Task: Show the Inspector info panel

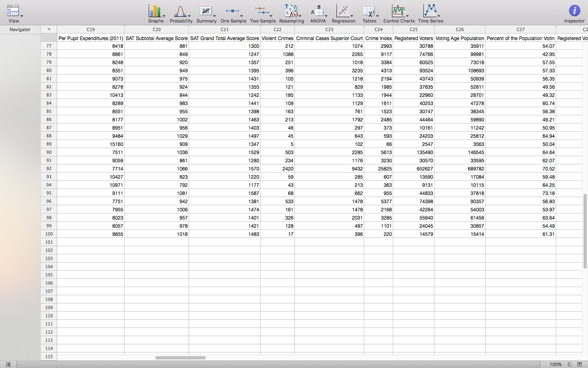Action: coord(575,11)
